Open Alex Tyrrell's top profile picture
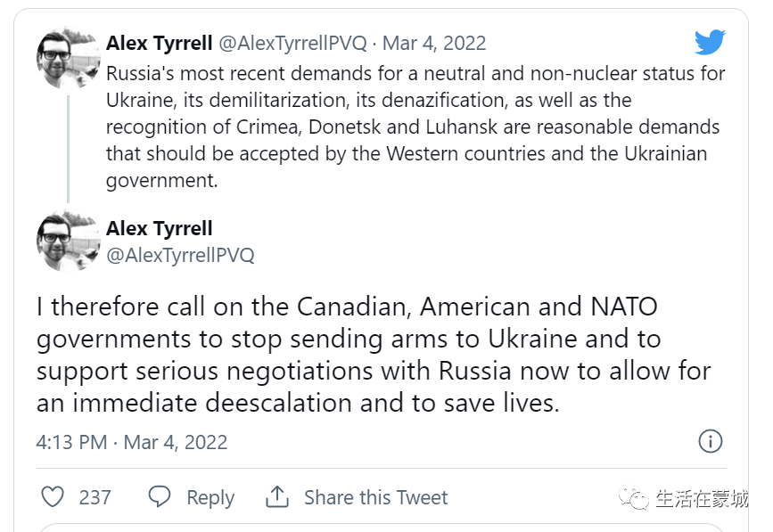 [68, 58]
